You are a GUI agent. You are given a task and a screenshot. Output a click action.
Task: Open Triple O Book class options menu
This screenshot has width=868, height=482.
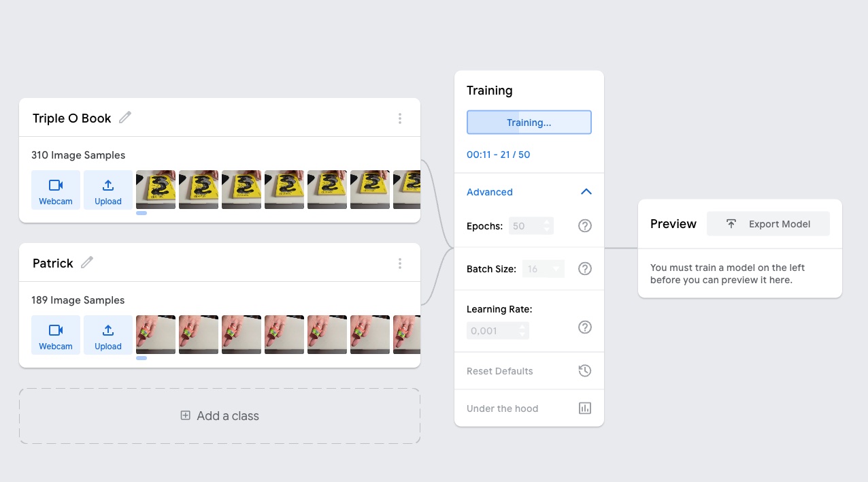coord(400,118)
